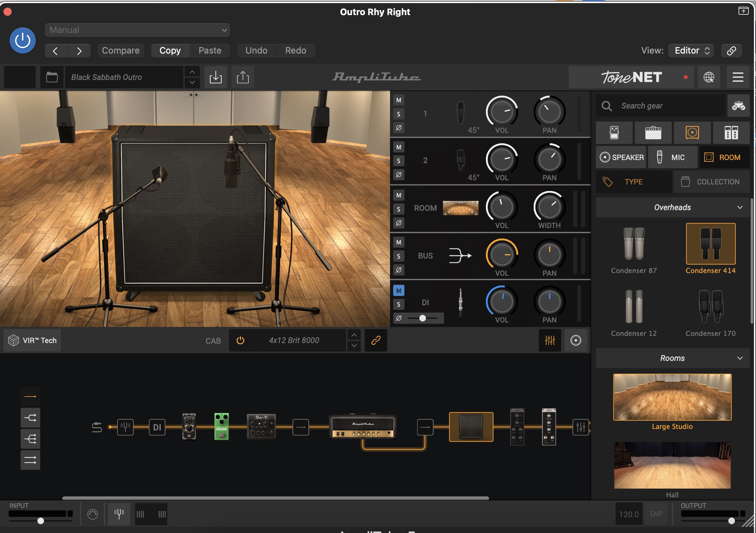Select Condenser 87 overhead mics

(634, 249)
